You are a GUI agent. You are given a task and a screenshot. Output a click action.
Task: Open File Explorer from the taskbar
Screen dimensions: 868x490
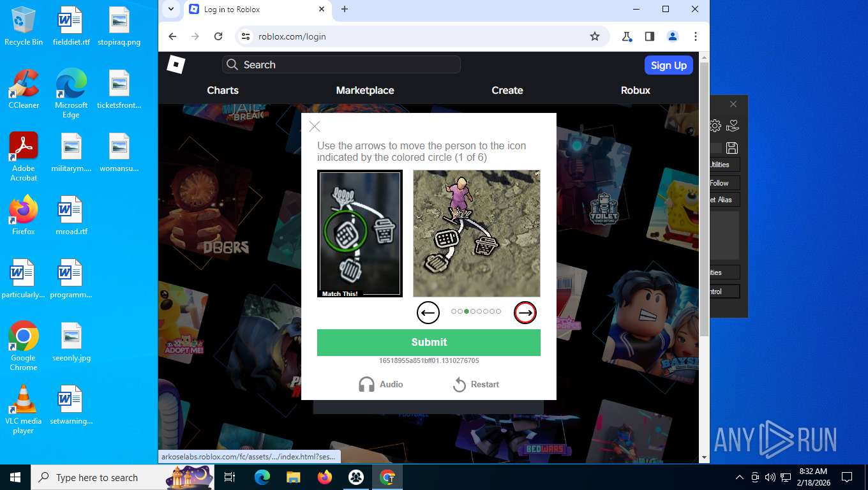[293, 477]
